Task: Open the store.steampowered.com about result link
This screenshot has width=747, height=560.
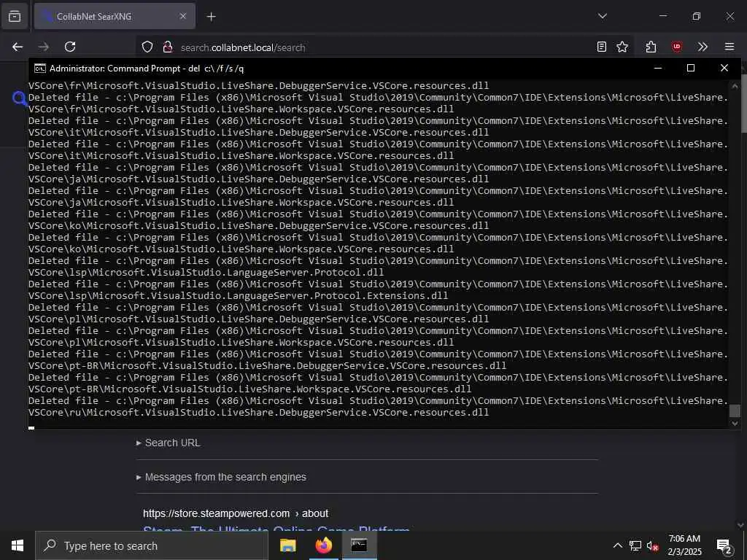Action: click(x=236, y=514)
